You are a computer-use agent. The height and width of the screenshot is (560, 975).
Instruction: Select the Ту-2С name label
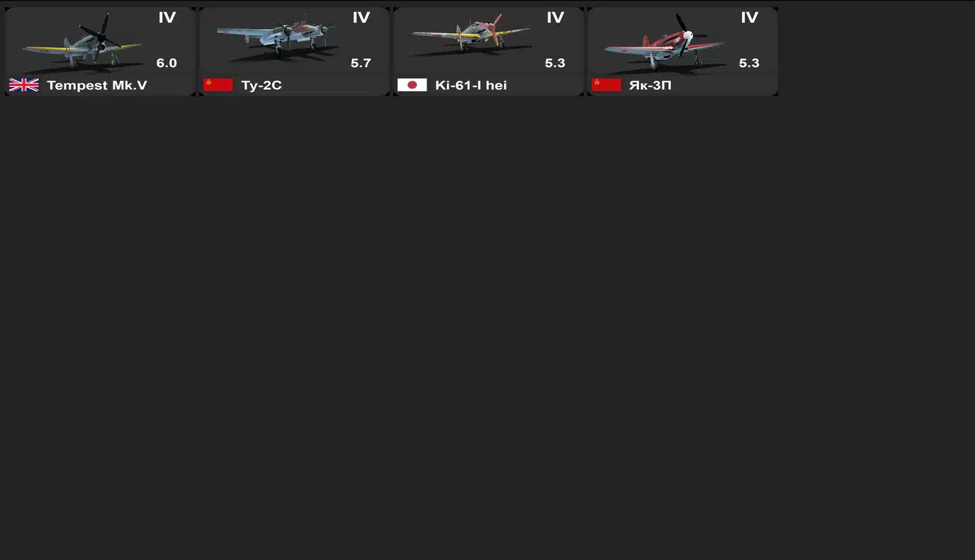click(x=261, y=85)
